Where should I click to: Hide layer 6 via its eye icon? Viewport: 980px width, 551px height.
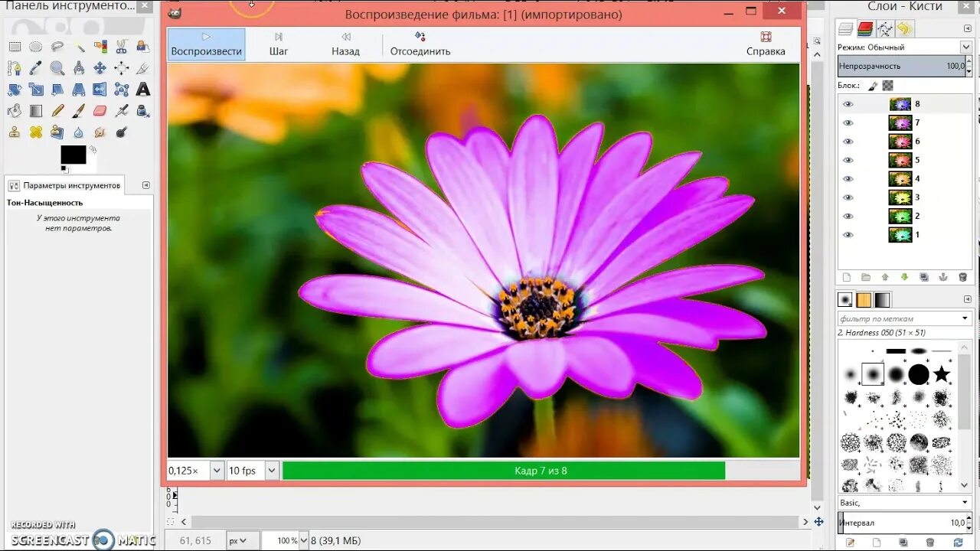coord(848,142)
